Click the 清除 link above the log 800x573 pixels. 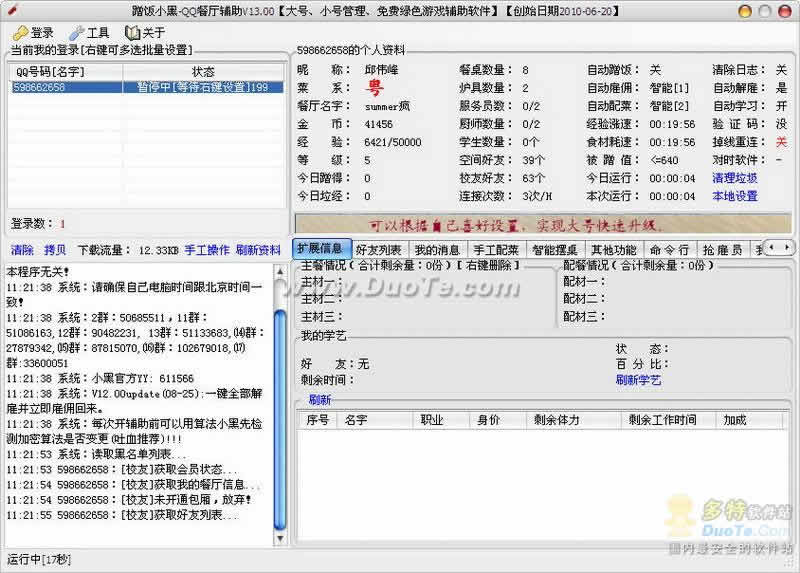click(x=22, y=250)
